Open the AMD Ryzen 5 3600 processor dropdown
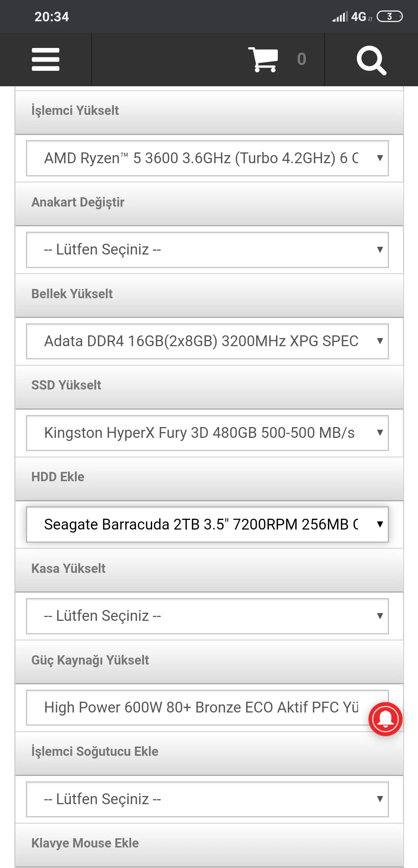 [207, 158]
